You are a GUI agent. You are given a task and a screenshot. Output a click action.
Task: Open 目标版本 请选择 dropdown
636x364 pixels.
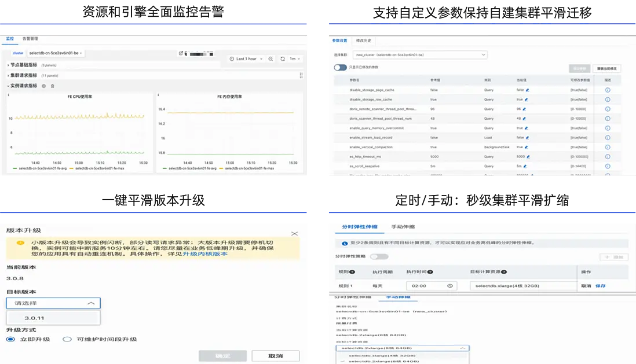pyautogui.click(x=53, y=303)
